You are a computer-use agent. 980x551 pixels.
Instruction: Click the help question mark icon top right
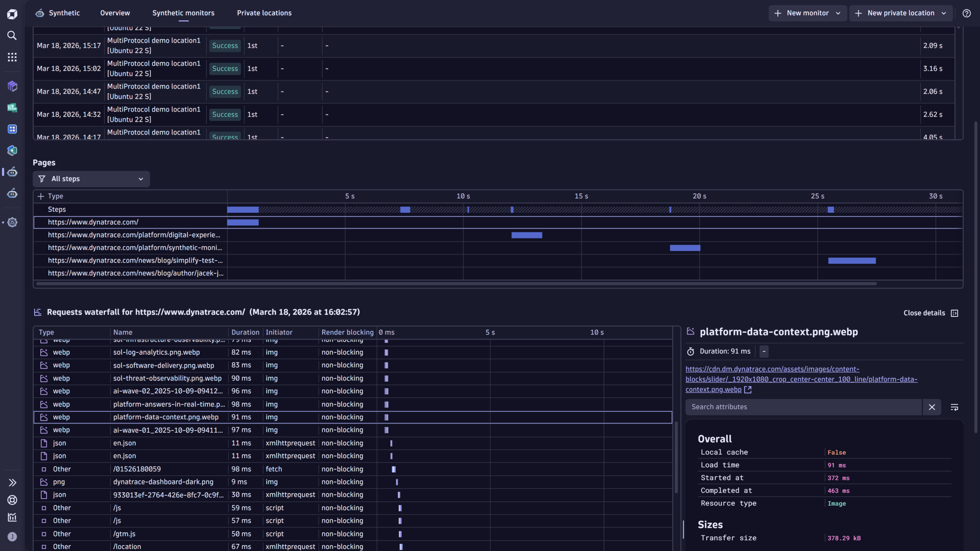tap(966, 13)
